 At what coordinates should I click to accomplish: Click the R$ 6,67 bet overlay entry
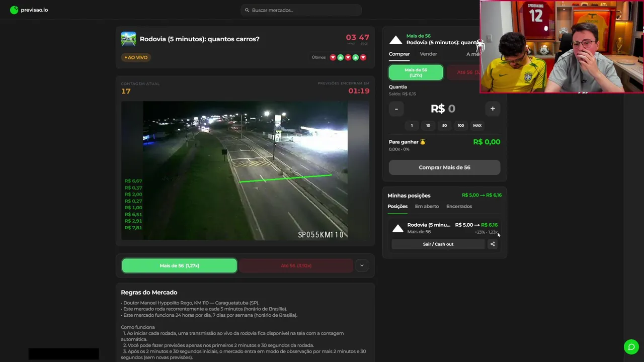[133, 181]
